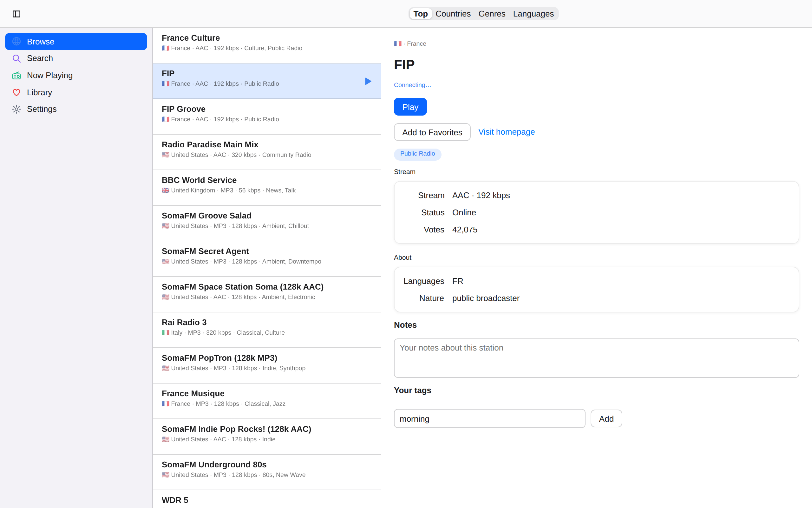
Task: Open Now Playing in the sidebar
Action: tap(76, 76)
